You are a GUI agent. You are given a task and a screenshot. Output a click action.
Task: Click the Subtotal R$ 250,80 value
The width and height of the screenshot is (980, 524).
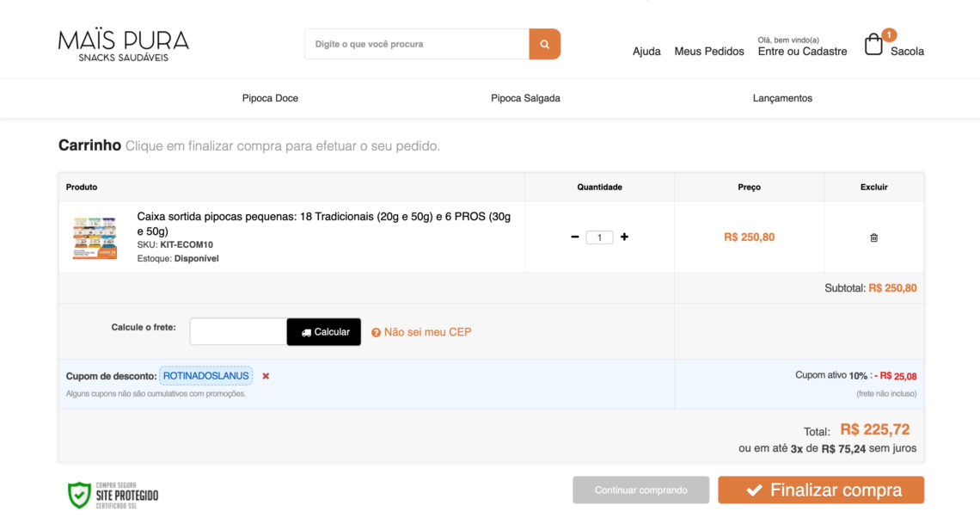coord(892,288)
